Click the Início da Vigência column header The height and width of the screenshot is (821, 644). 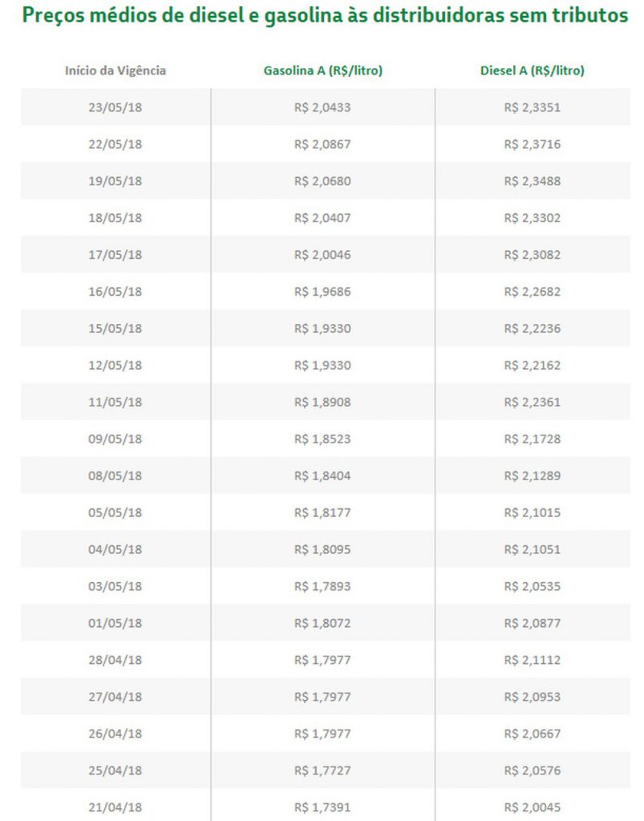pyautogui.click(x=115, y=71)
